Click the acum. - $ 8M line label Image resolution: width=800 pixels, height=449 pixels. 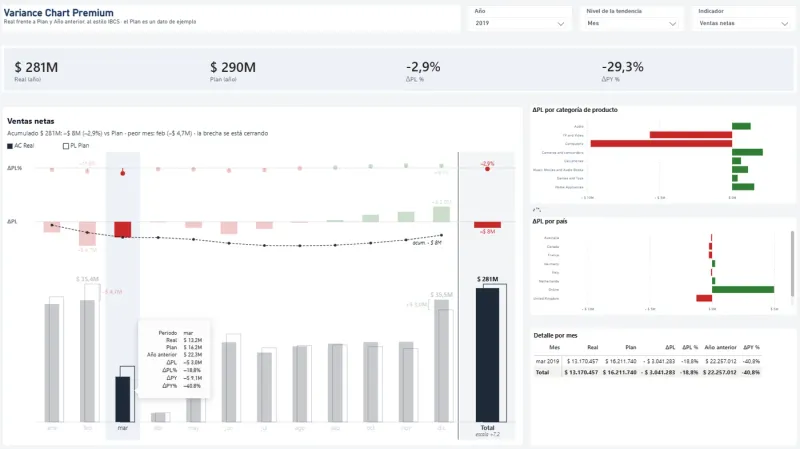click(427, 243)
